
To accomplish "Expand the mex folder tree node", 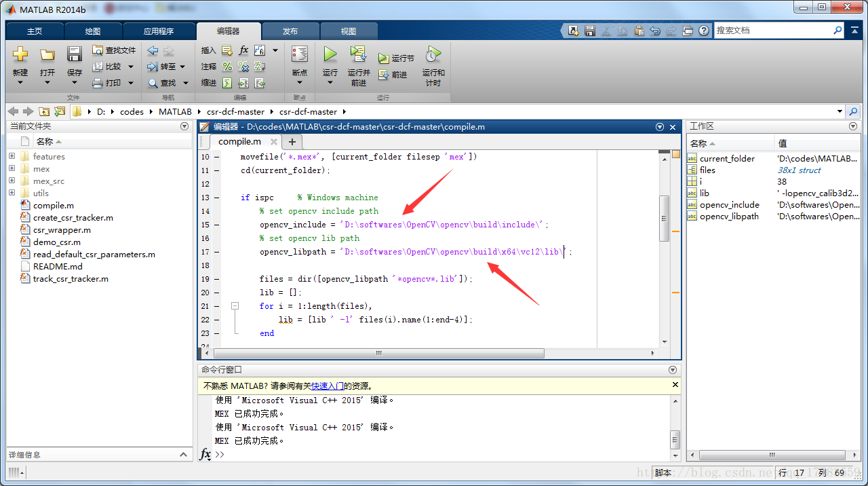I will [x=12, y=168].
